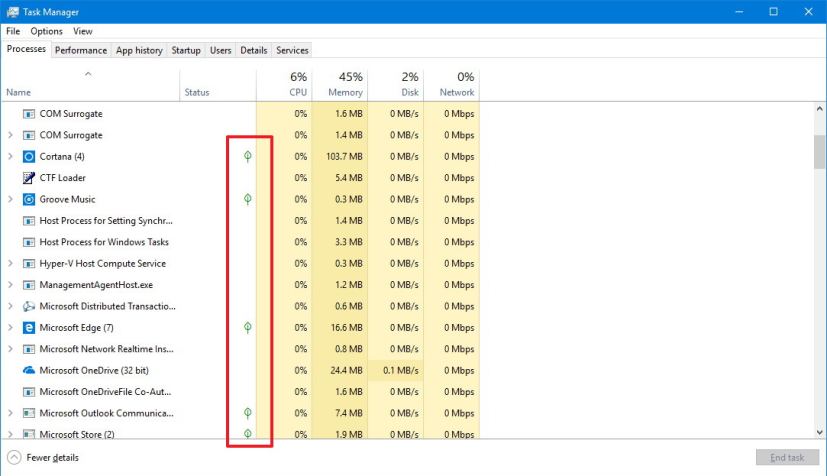Screen dimensions: 827x476
Task: Expand the Groove Music process group
Action: click(x=10, y=199)
